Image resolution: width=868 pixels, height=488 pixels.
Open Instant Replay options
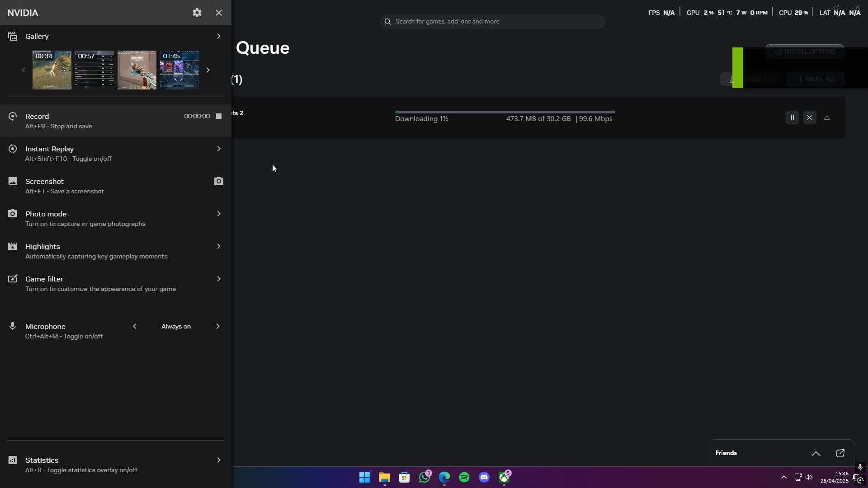coord(116,153)
